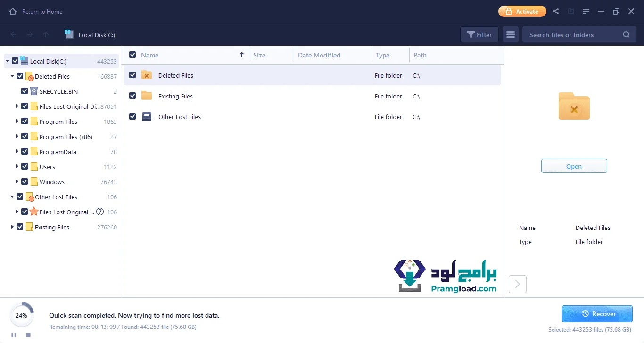Uncheck the ProgramData checkbox in tree
Image resolution: width=644 pixels, height=343 pixels.
25,151
